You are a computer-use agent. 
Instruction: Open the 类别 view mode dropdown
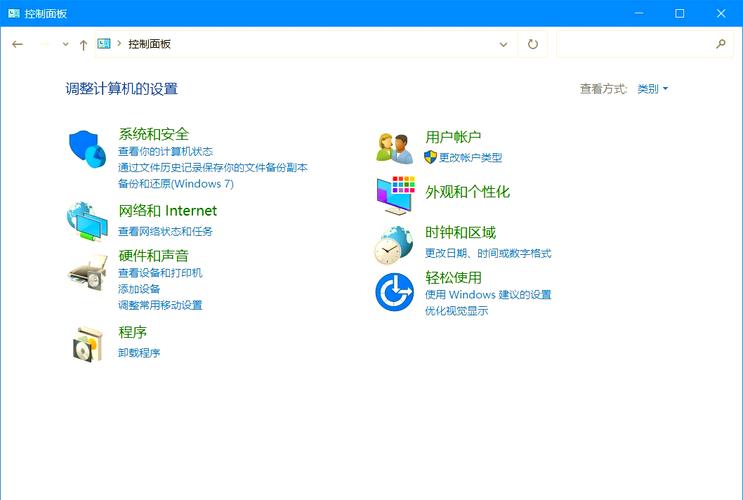click(652, 89)
